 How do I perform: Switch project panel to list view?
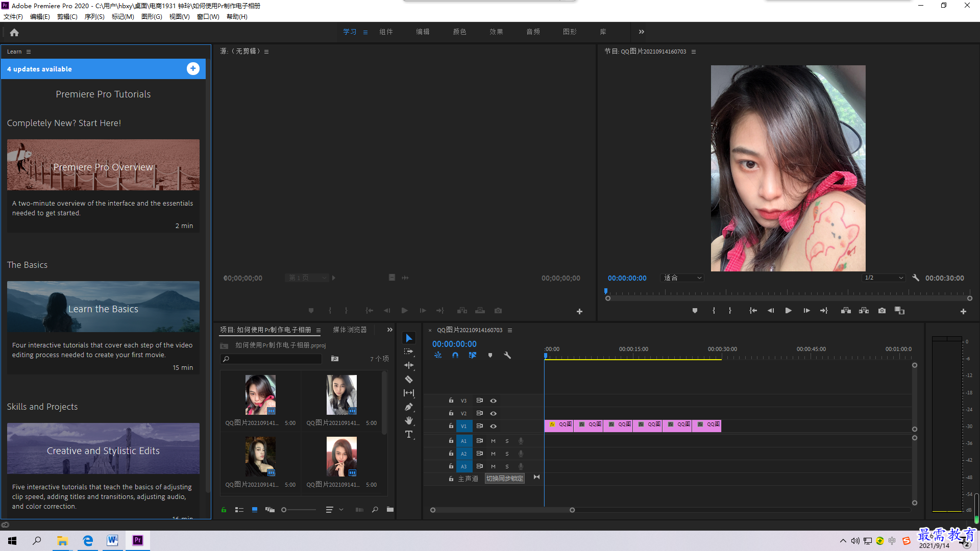click(239, 509)
